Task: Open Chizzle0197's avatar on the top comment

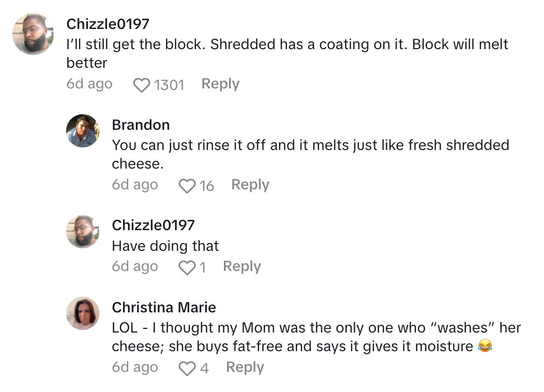Action: click(33, 34)
